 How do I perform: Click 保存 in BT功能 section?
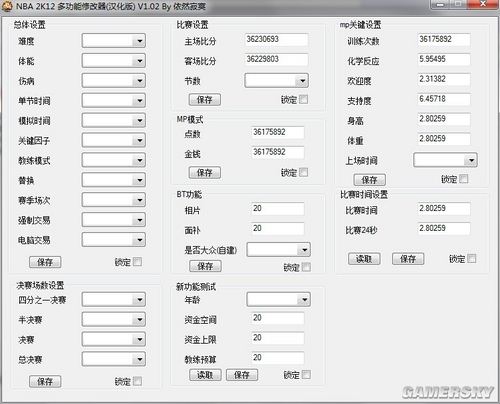[x=205, y=266]
